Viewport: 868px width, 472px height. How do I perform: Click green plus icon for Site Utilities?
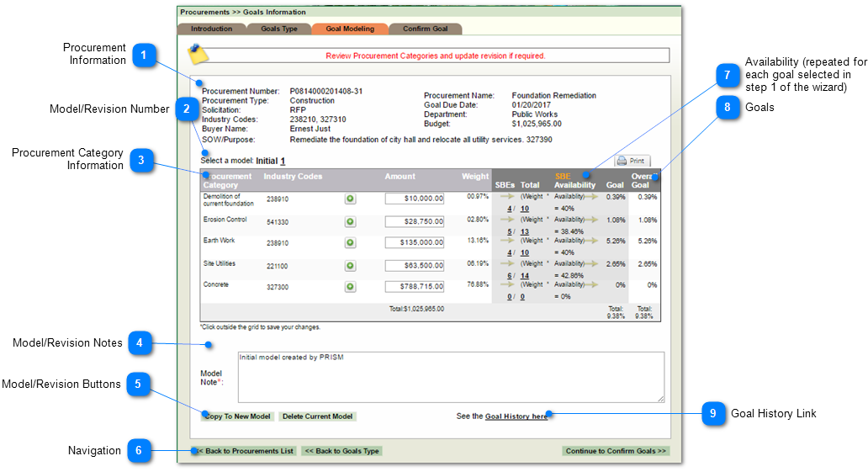tap(350, 265)
